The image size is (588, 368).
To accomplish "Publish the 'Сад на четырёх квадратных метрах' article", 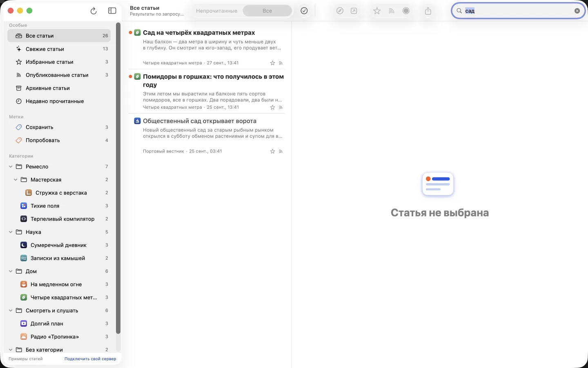I will point(281,63).
